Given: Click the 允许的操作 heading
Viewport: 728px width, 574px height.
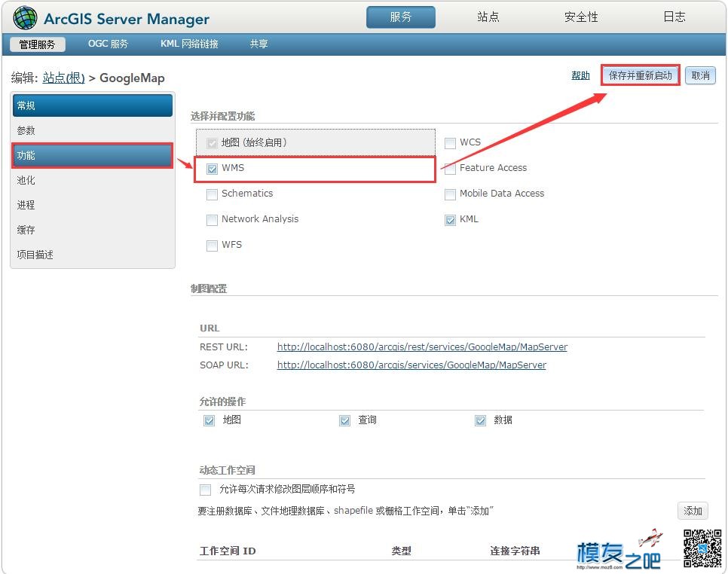Looking at the screenshot, I should (x=222, y=401).
